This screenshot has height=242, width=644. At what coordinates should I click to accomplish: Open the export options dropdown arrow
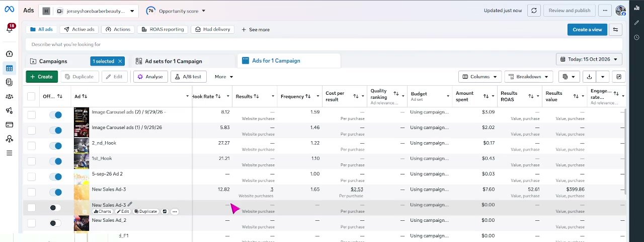[602, 77]
